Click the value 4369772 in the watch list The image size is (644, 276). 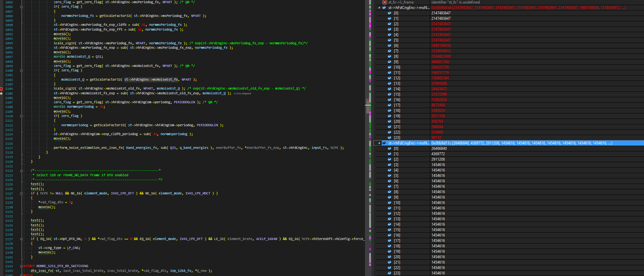point(438,154)
